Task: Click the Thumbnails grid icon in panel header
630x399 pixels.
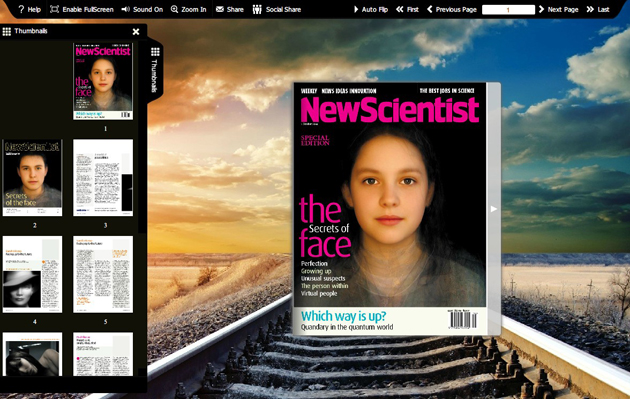Action: tap(6, 31)
